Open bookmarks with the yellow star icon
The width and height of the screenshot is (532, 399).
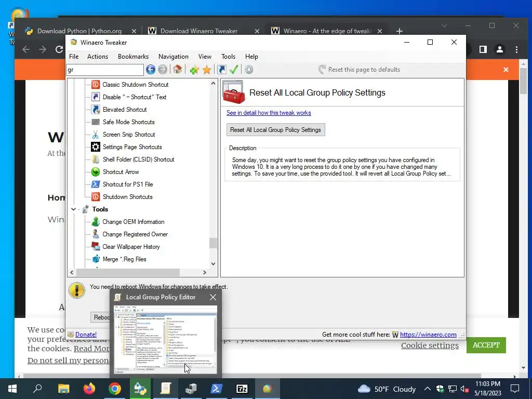click(207, 70)
